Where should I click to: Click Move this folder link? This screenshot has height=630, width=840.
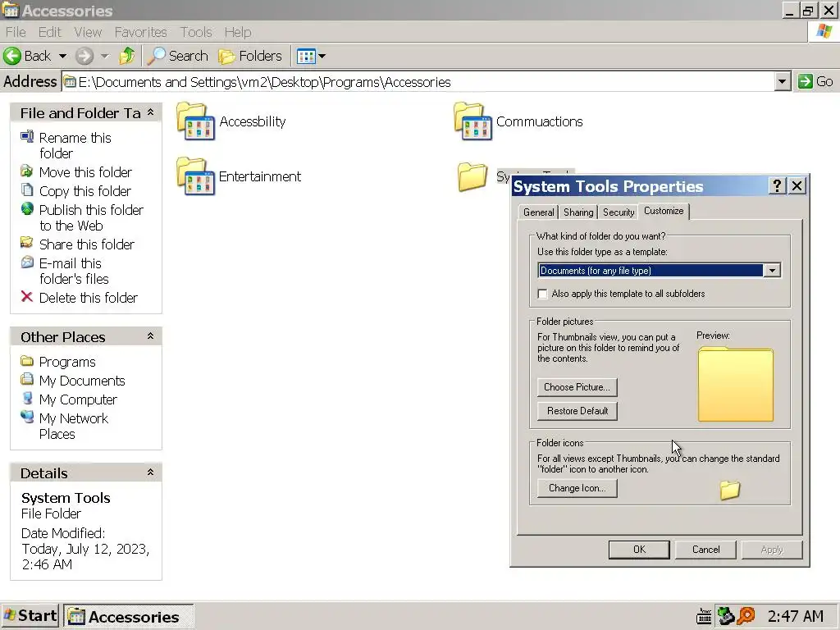(85, 172)
